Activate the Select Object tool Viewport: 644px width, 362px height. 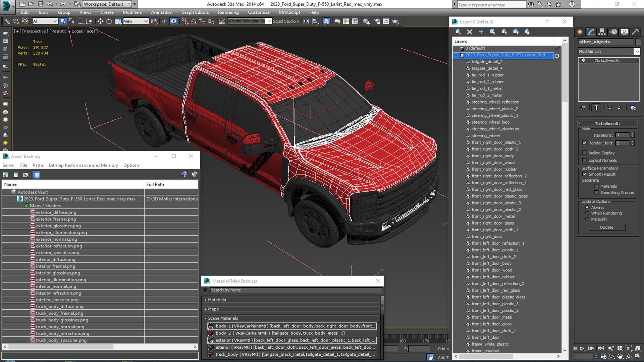click(x=63, y=21)
